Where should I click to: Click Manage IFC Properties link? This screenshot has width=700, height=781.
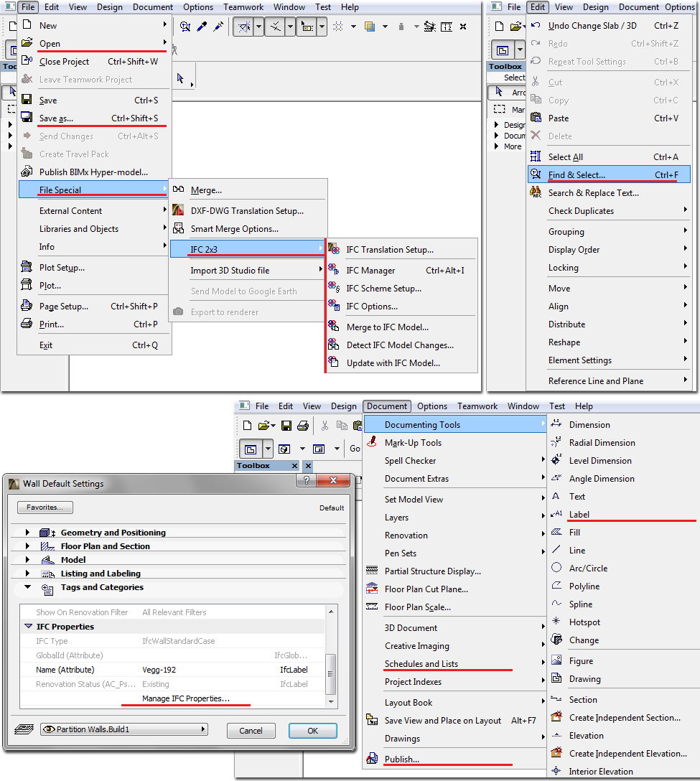185,699
